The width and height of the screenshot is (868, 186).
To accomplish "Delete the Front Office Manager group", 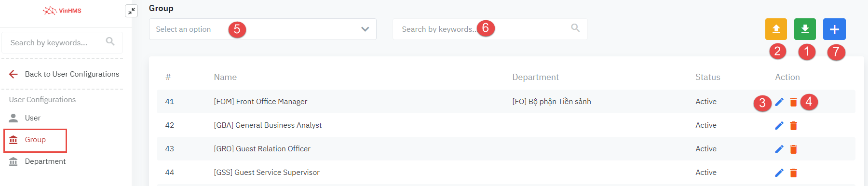I will pyautogui.click(x=793, y=102).
